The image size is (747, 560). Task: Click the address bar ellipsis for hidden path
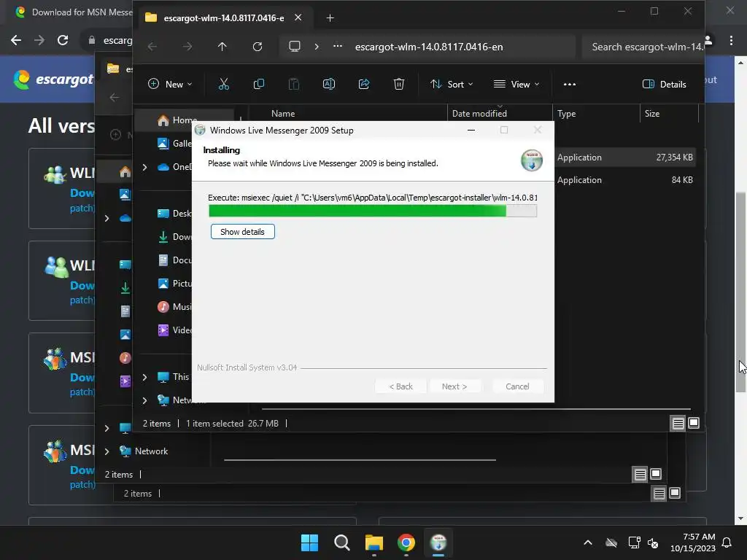coord(337,46)
